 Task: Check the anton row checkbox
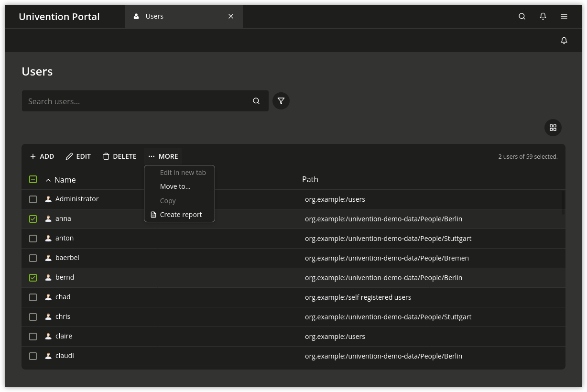(x=33, y=239)
